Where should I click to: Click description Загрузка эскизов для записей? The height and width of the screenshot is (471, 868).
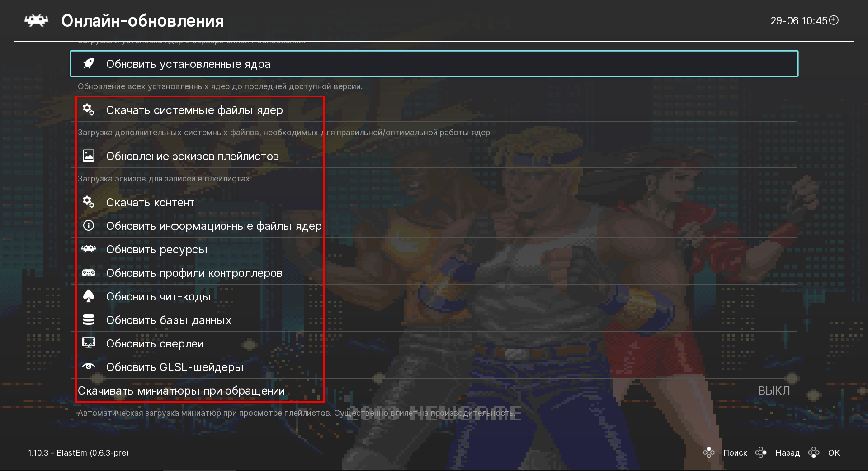coord(165,178)
